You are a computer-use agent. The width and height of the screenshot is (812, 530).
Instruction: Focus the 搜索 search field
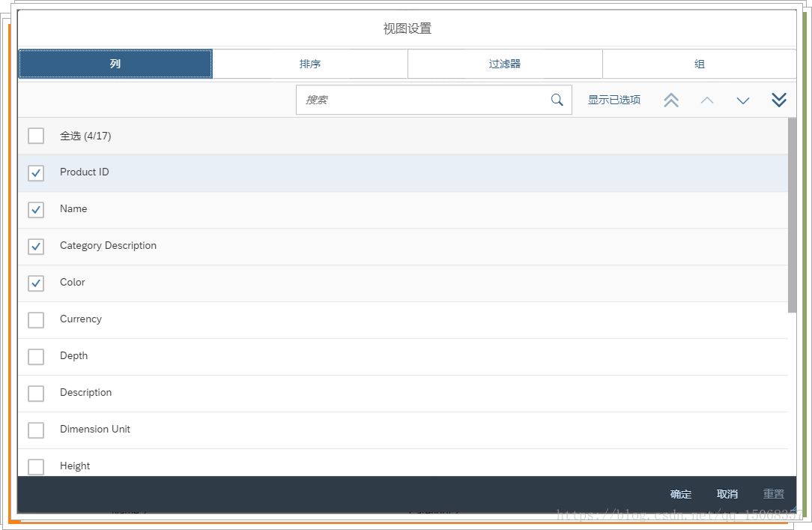[x=434, y=100]
